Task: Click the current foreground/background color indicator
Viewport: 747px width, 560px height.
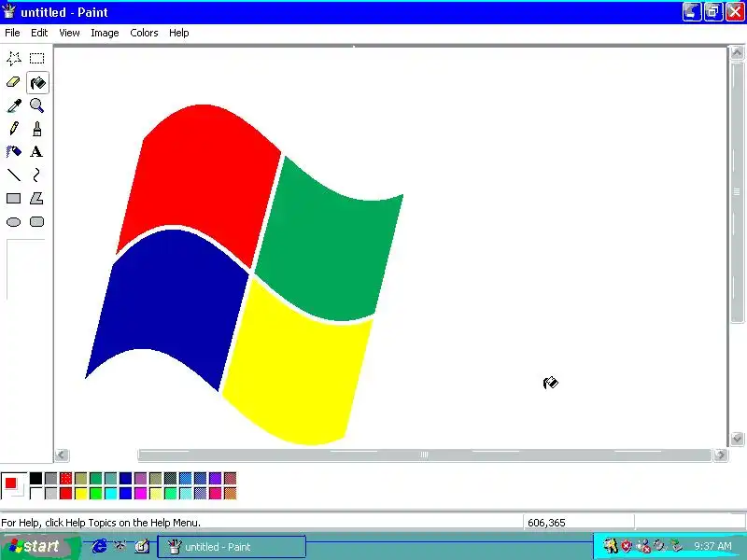Action: [13, 485]
